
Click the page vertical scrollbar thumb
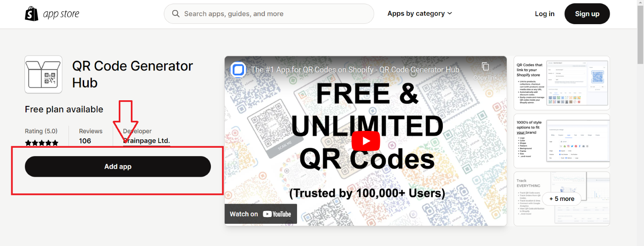point(640,34)
